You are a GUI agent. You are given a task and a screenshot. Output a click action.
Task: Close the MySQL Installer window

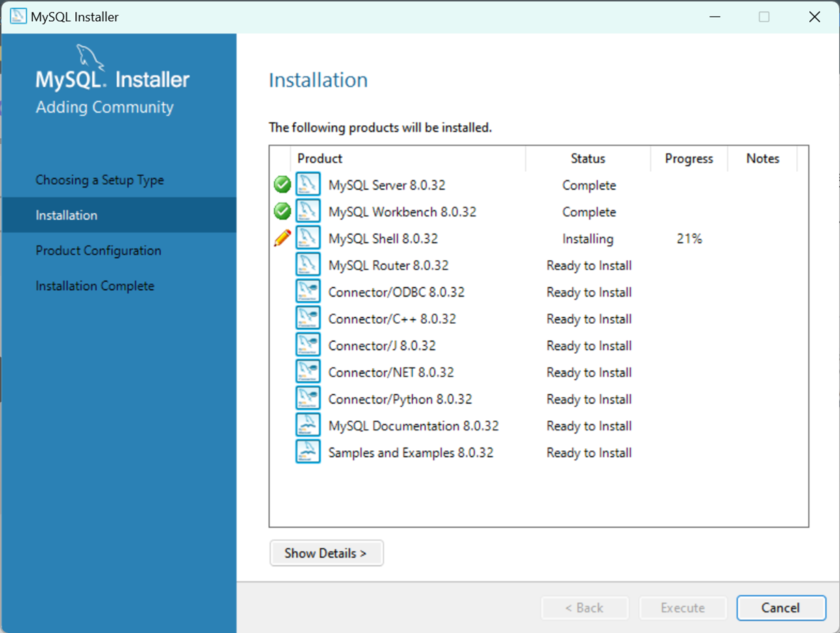(x=814, y=16)
